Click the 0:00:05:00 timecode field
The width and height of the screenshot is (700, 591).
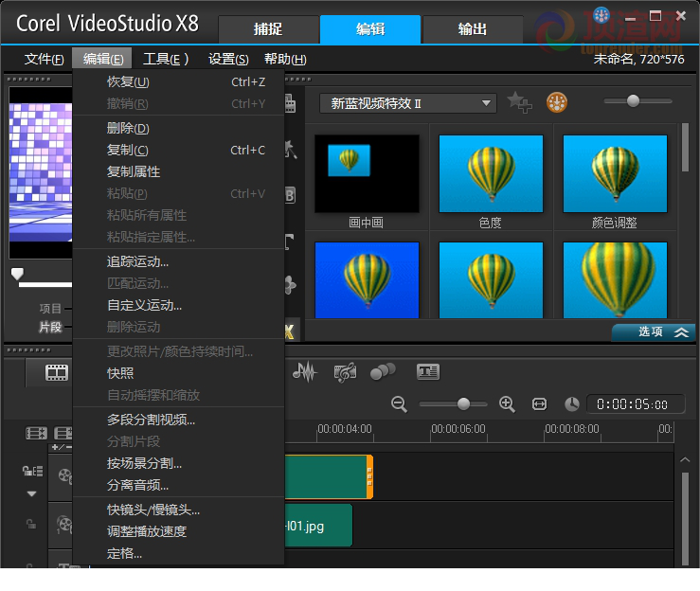636,404
